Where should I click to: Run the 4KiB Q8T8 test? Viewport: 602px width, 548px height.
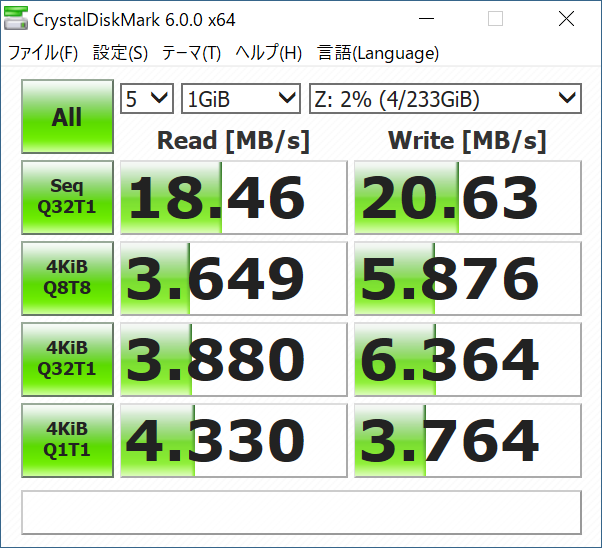pyautogui.click(x=67, y=278)
